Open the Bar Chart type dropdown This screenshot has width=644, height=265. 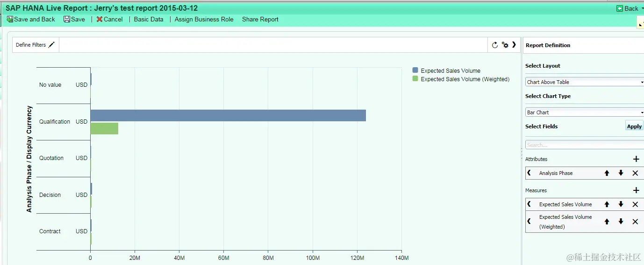585,112
